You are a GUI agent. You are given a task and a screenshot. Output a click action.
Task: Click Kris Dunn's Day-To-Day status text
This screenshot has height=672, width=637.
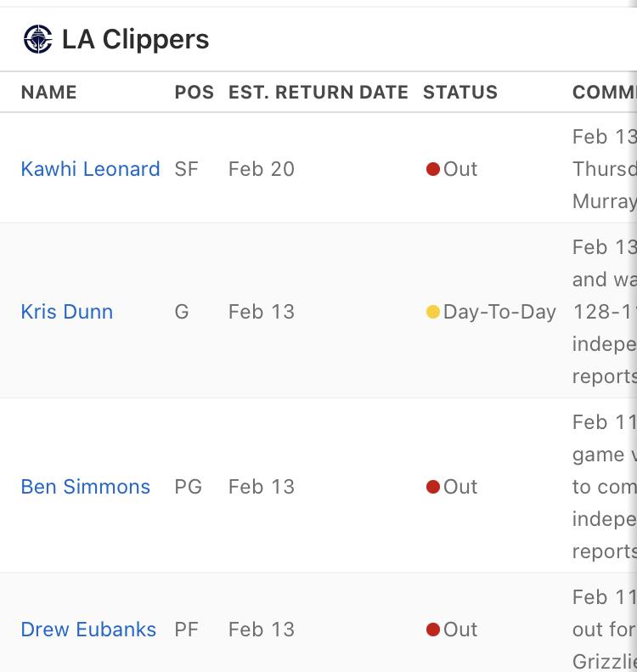[x=499, y=312]
